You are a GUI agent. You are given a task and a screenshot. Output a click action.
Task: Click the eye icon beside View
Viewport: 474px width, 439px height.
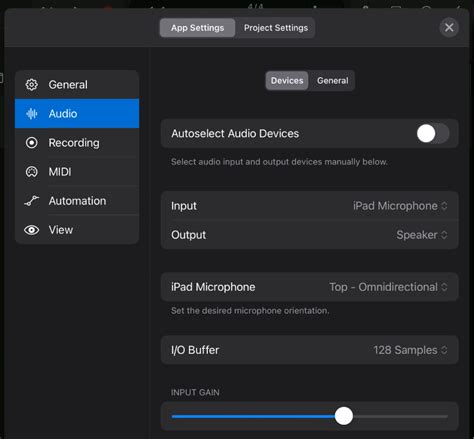click(32, 230)
